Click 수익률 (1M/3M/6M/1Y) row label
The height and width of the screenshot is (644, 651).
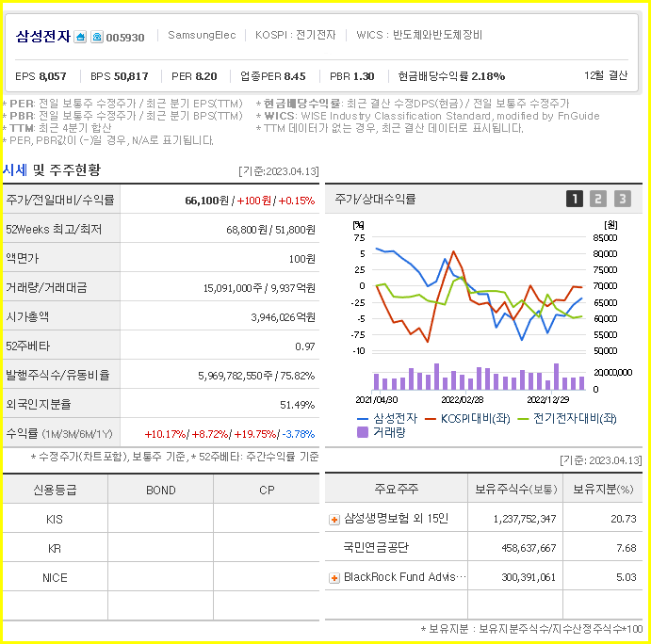pos(59,434)
